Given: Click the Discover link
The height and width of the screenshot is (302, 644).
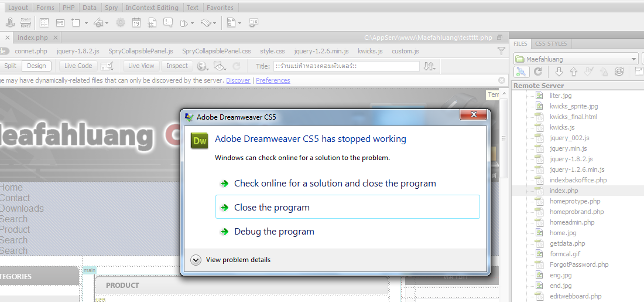Looking at the screenshot, I should [238, 80].
